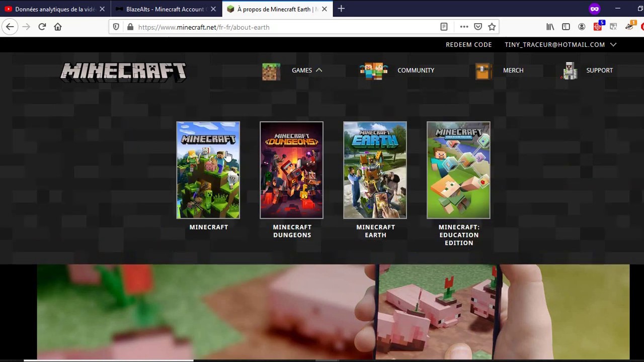The height and width of the screenshot is (362, 644).
Task: Close the Minecraft Earth tab
Action: (325, 9)
